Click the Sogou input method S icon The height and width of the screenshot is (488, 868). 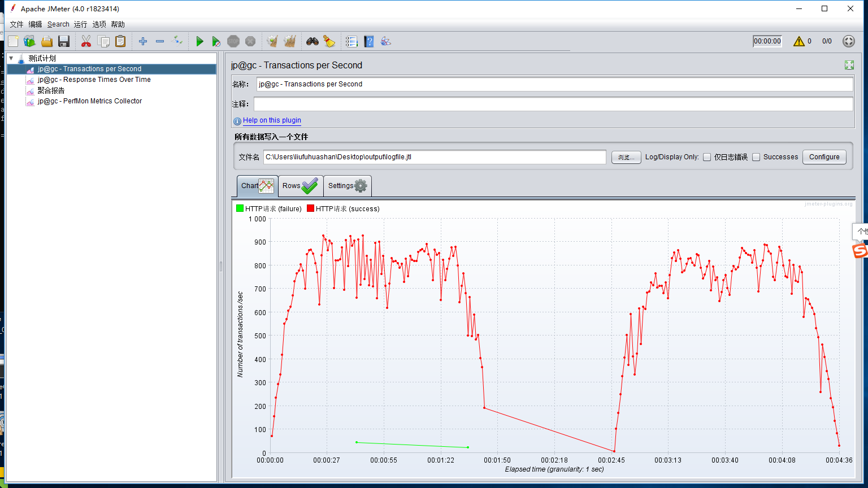(860, 250)
